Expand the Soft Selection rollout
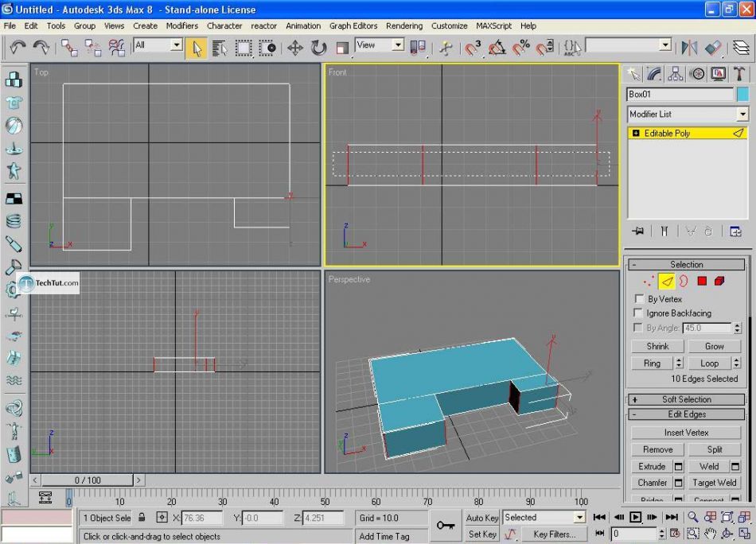 tap(687, 399)
